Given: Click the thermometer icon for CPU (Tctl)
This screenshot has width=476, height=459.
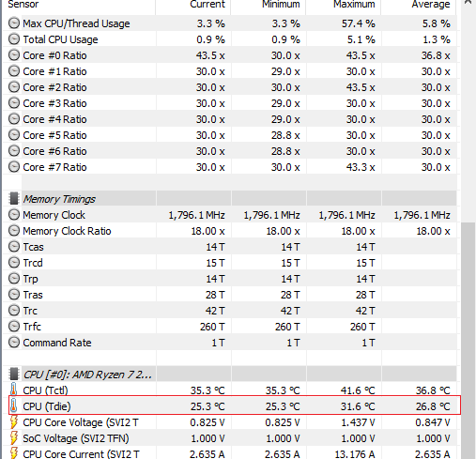Looking at the screenshot, I should 13,390.
